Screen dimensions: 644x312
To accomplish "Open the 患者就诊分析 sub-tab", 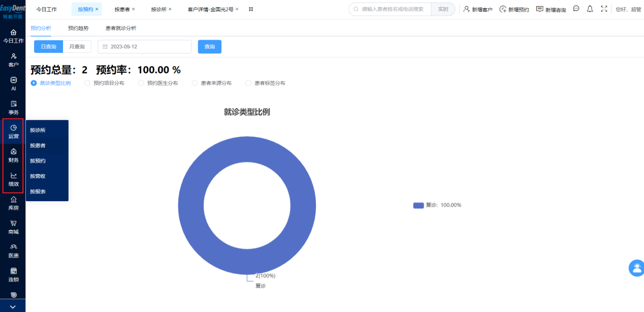I will click(121, 28).
